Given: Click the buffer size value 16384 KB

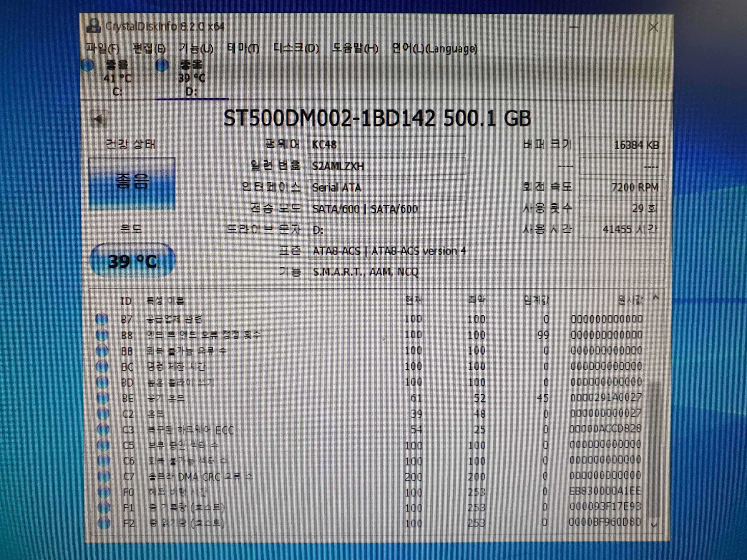Looking at the screenshot, I should tap(622, 145).
